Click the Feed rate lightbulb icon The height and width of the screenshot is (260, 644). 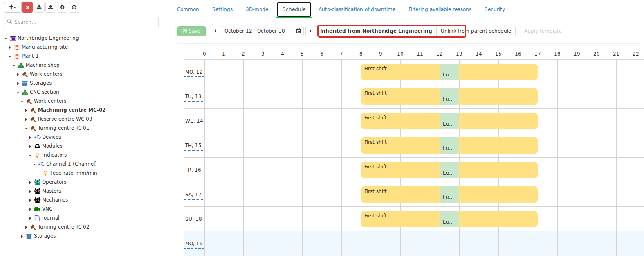tap(45, 173)
